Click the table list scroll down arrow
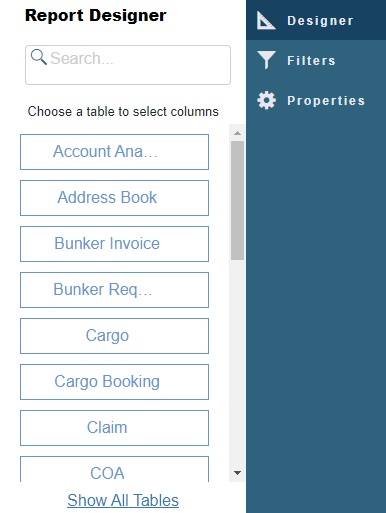This screenshot has width=386, height=513. click(237, 473)
